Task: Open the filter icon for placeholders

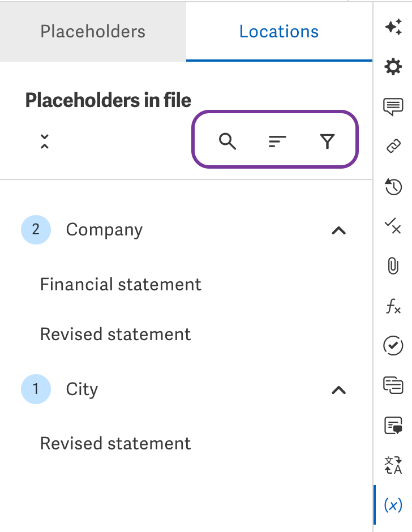Action: pyautogui.click(x=327, y=141)
